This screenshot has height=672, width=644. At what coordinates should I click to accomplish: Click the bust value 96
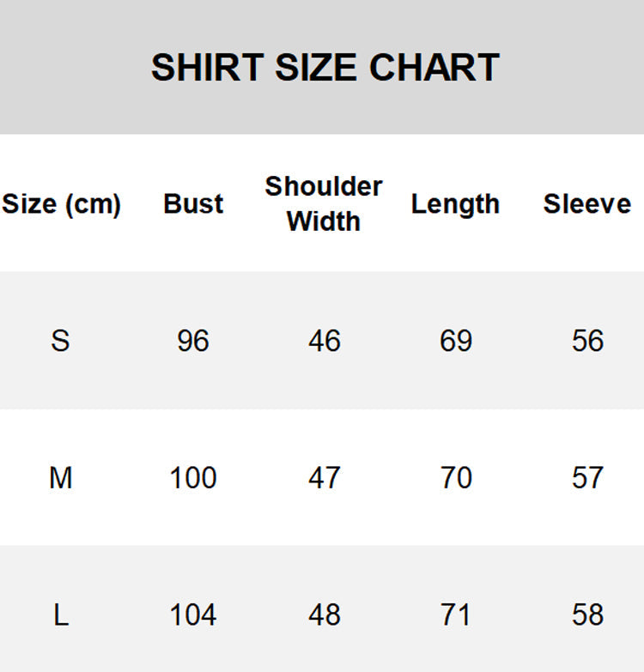193,341
